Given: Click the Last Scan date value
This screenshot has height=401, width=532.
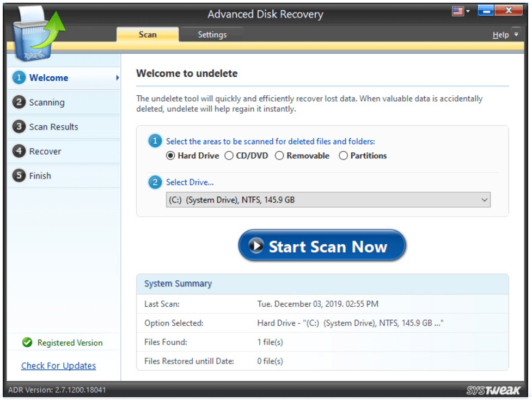Looking at the screenshot, I should point(317,304).
